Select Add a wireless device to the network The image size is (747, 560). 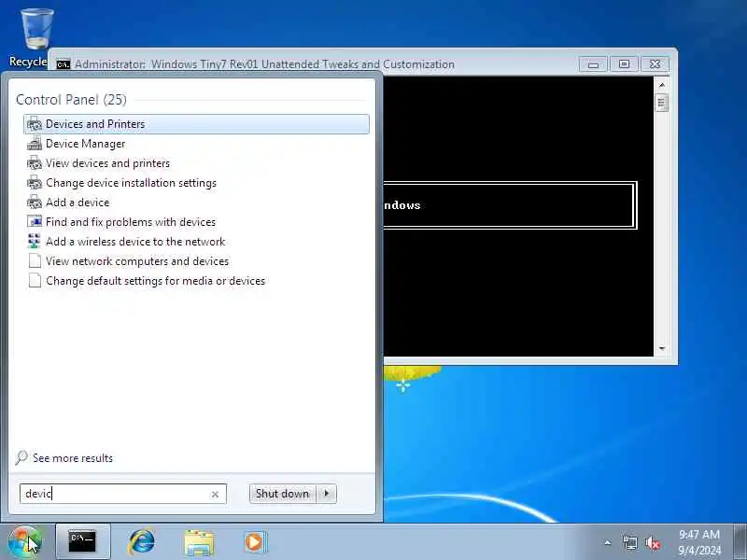tap(196, 242)
